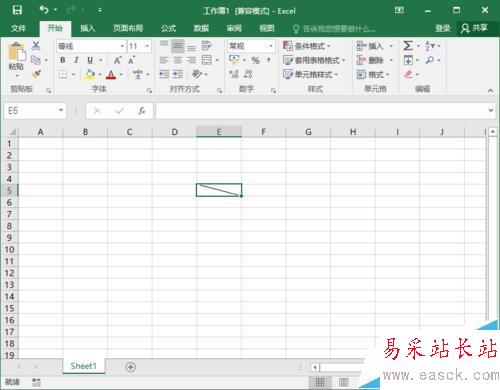Apply comma style formatting
This screenshot has width=500, height=390.
click(269, 60)
